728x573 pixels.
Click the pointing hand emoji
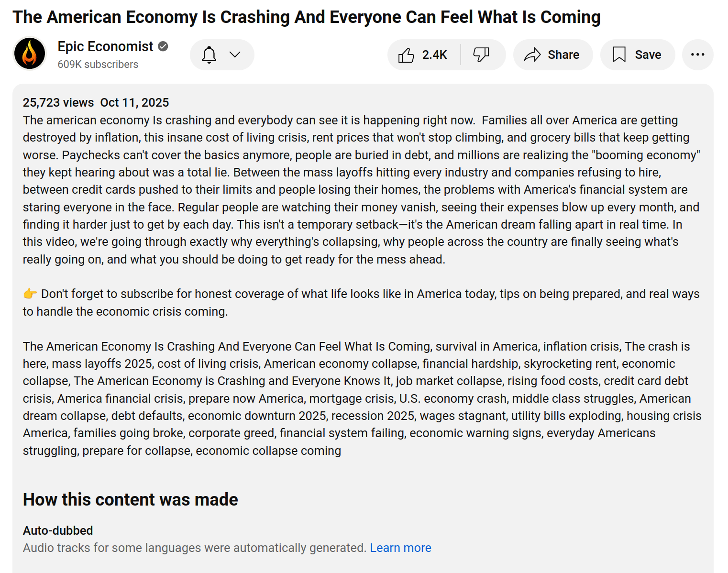pos(30,294)
